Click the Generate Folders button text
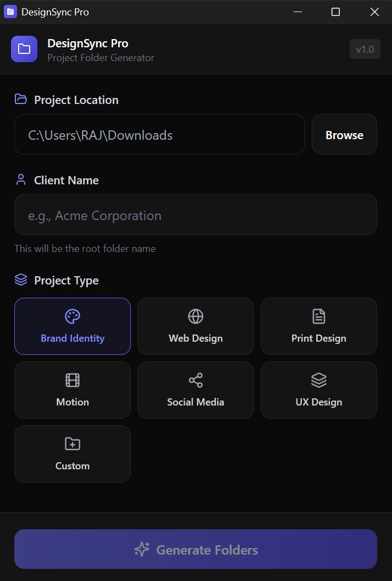This screenshot has height=581, width=392. pos(207,550)
